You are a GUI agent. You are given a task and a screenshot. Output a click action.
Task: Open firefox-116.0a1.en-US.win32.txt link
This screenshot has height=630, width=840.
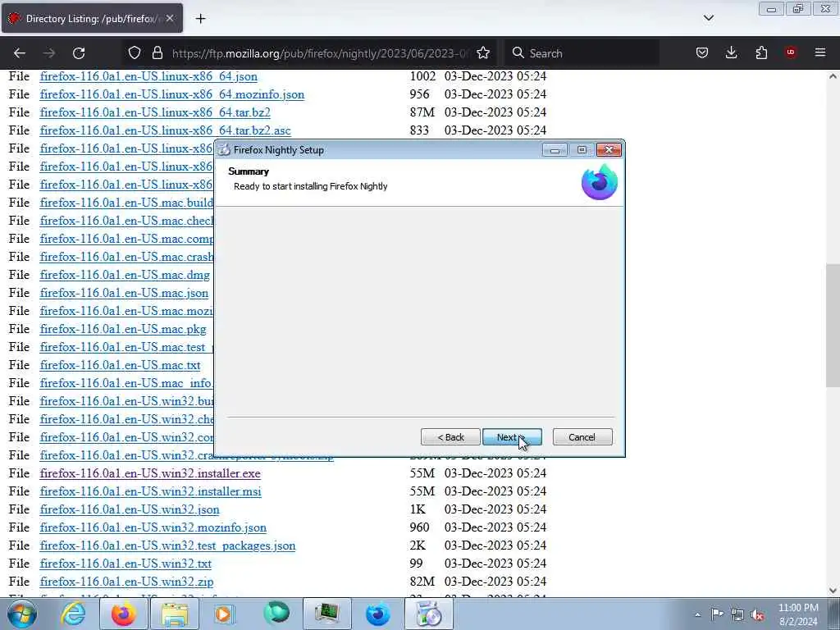pyautogui.click(x=126, y=564)
